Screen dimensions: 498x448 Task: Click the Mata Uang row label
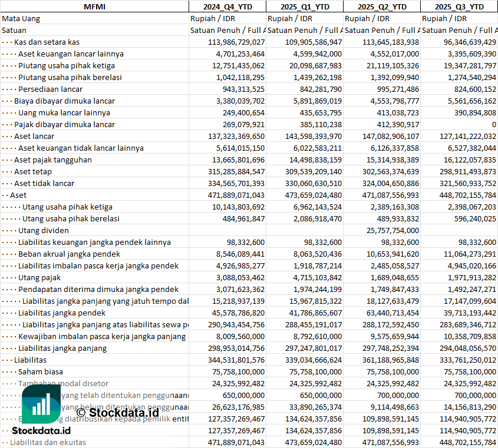21,19
